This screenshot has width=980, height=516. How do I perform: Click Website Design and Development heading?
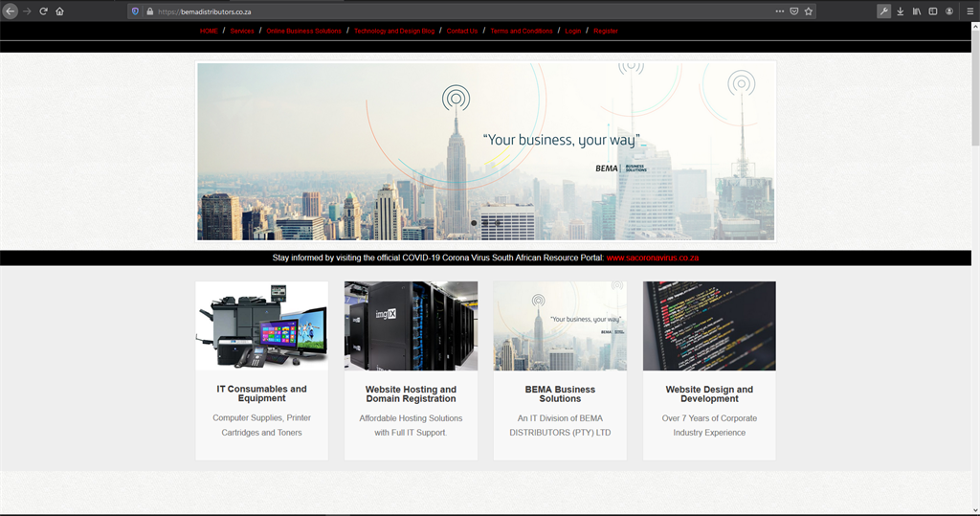(709, 394)
